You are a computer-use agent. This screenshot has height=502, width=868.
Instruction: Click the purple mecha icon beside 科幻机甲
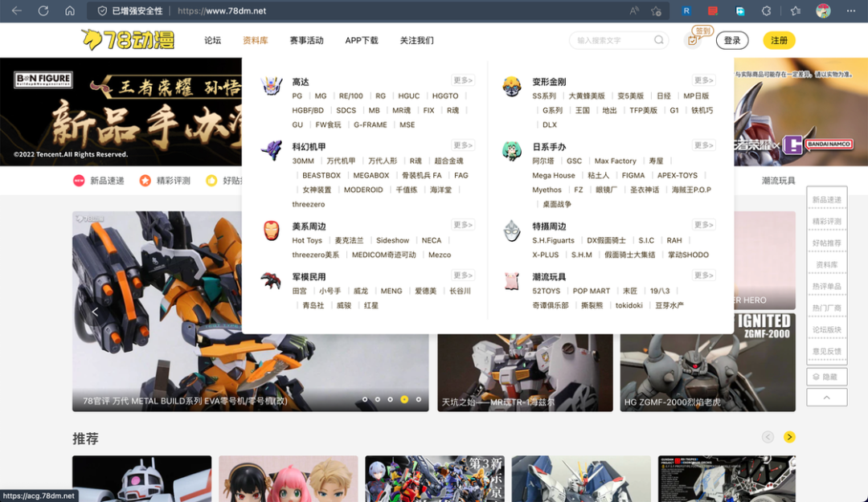pyautogui.click(x=272, y=150)
